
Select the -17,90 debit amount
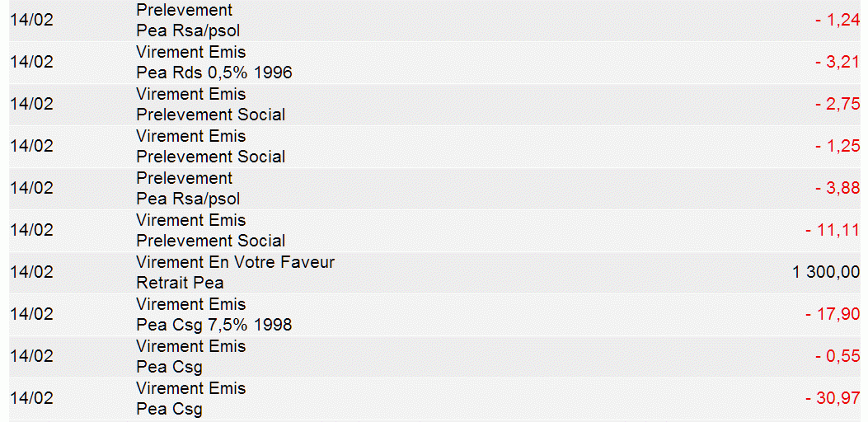pyautogui.click(x=833, y=315)
